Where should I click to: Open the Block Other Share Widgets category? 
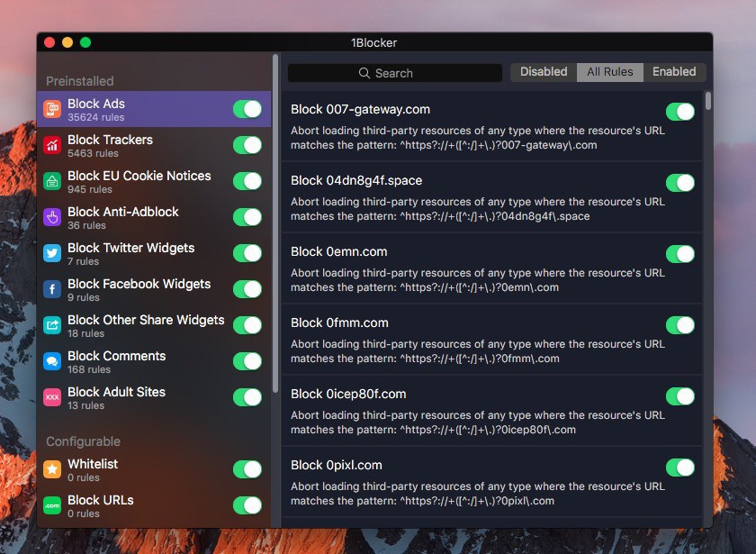154,325
